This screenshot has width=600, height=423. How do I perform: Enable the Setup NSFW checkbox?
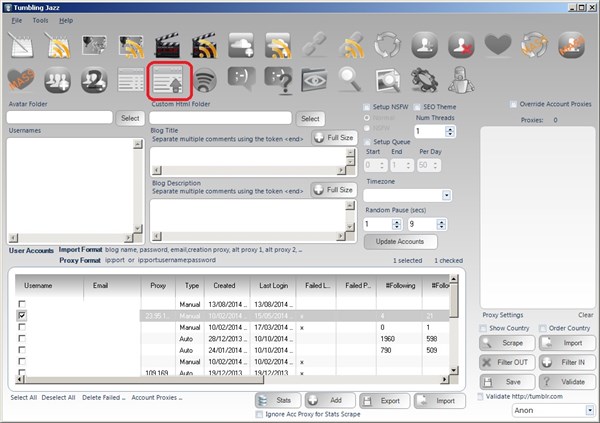click(x=367, y=107)
